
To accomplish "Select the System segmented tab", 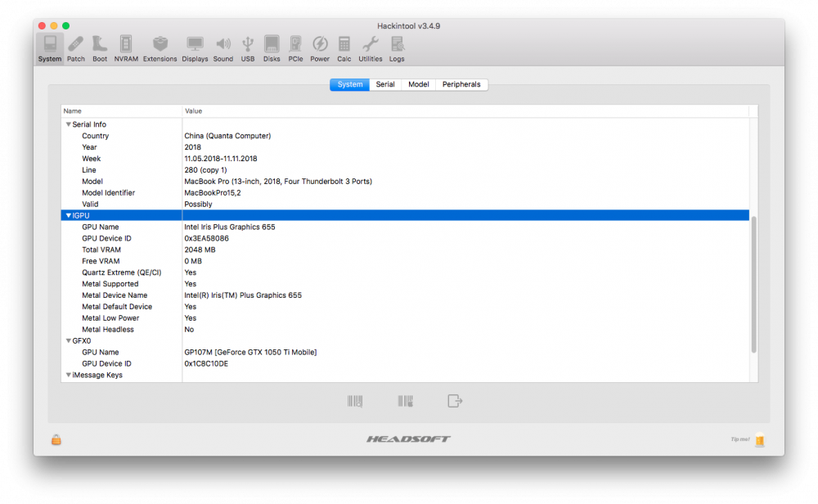I will (349, 84).
